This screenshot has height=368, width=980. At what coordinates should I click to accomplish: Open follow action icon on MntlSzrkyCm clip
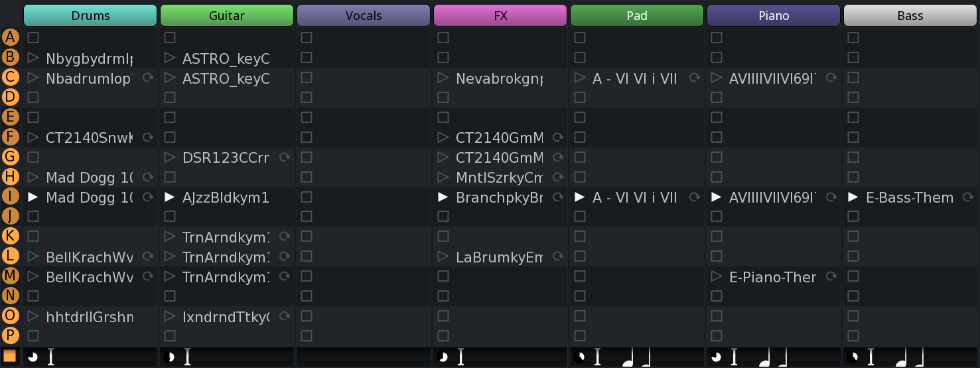[558, 177]
